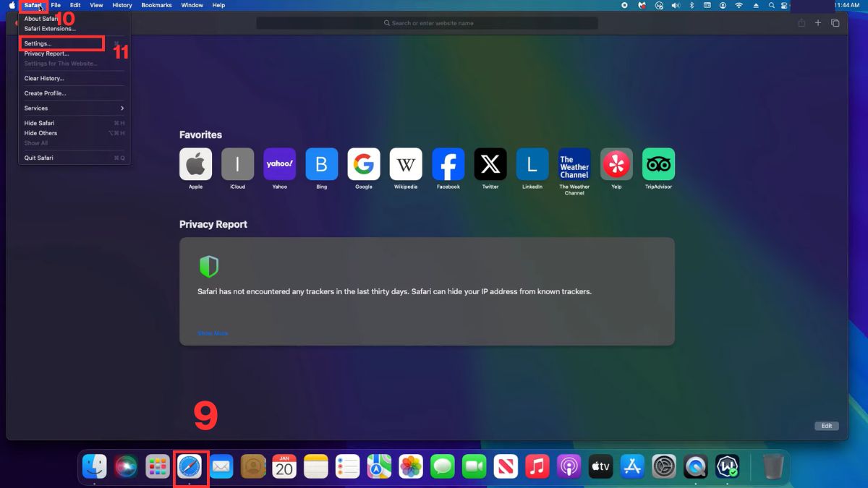This screenshot has height=488, width=868.
Task: Open Apple TV in the Dock
Action: pos(601,467)
